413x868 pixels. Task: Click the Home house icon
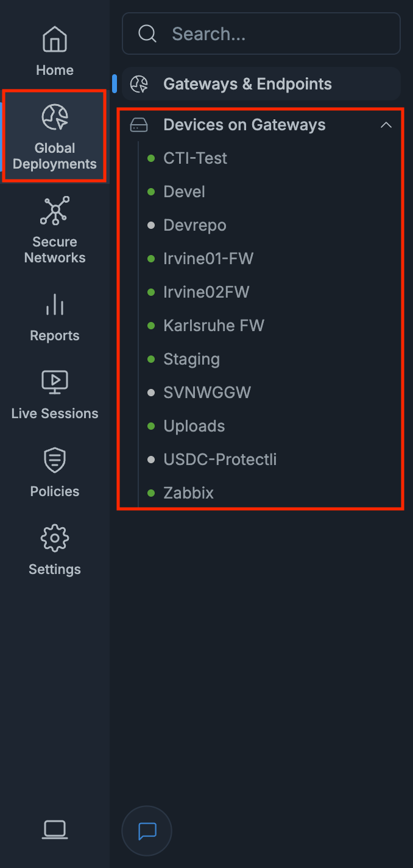tap(55, 40)
